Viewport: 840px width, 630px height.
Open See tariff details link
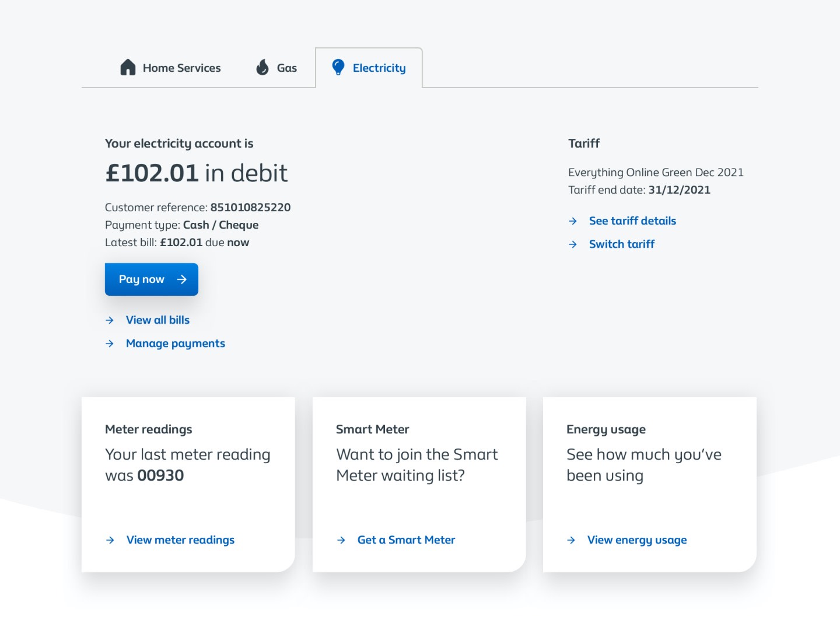[x=632, y=221]
